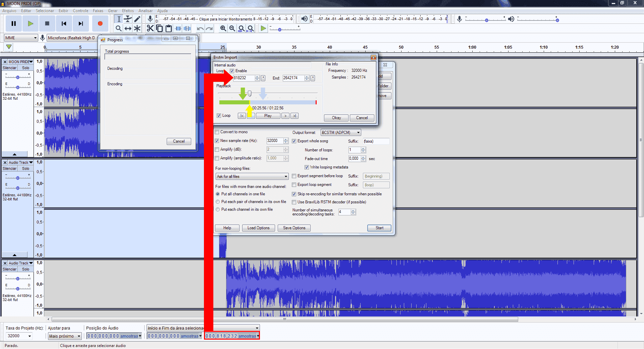This screenshot has width=644, height=349.
Task: Click the playback volume slider knob
Action: [557, 20]
